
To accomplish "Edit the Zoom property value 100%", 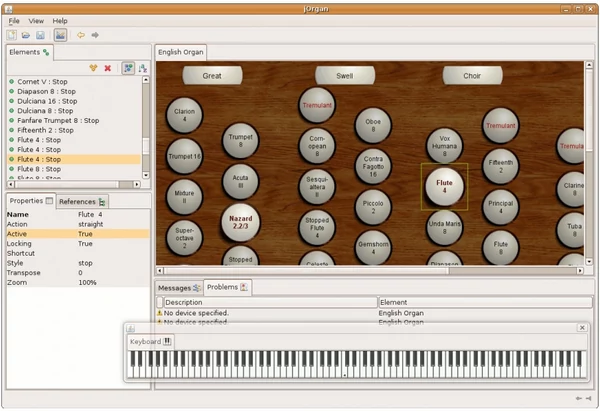I will (87, 282).
